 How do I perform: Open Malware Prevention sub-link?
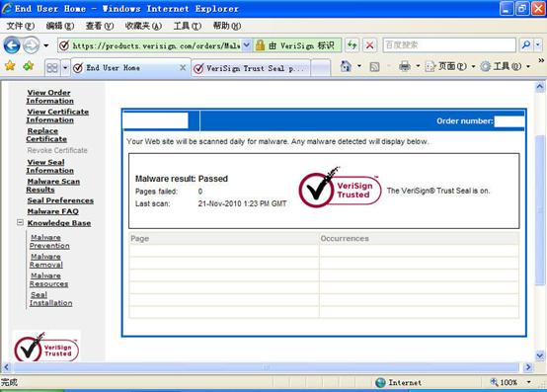[x=49, y=241]
